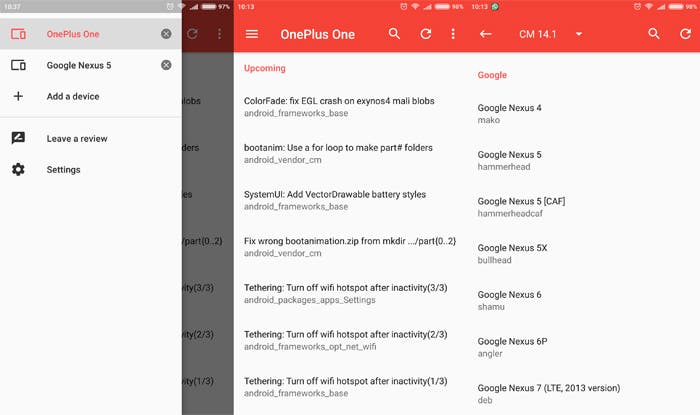Viewport: 700px width, 415px height.
Task: Search devices in the CM 14.1 screen
Action: (x=654, y=34)
